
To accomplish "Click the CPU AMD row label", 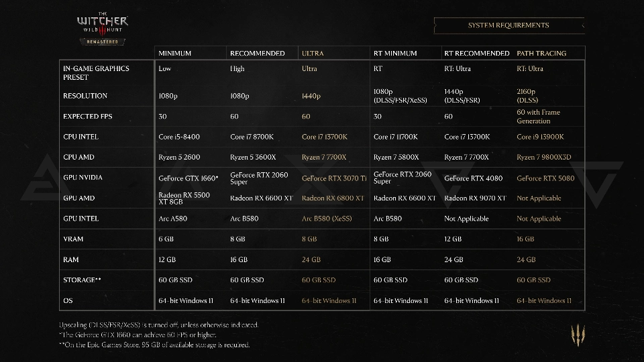I will coord(79,157).
